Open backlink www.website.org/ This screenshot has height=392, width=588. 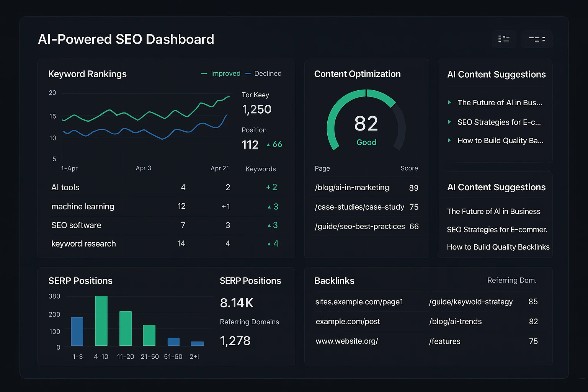[x=347, y=341]
